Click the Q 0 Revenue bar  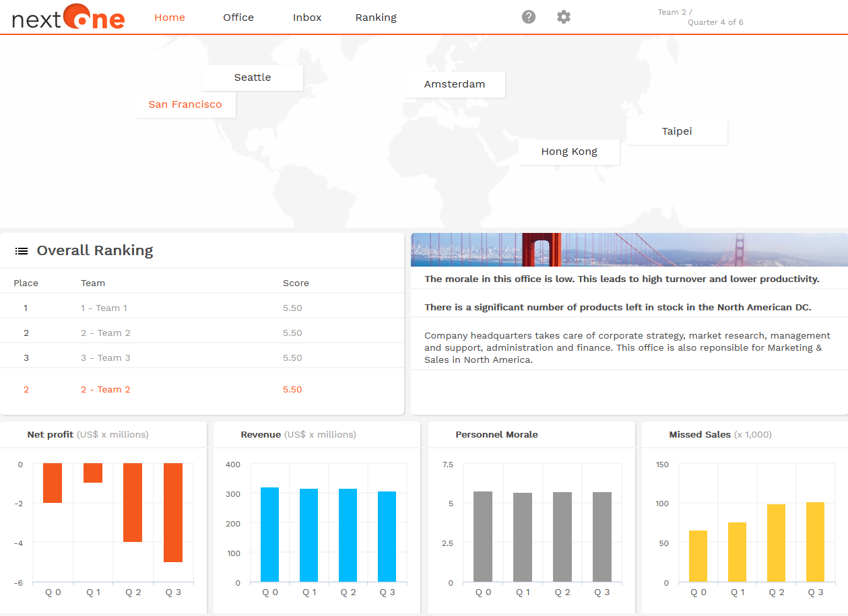coord(269,534)
